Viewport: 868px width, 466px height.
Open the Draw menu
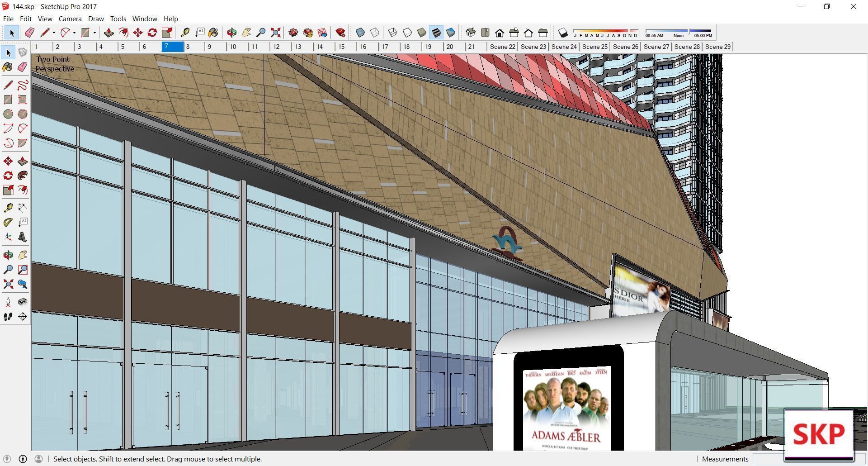96,19
